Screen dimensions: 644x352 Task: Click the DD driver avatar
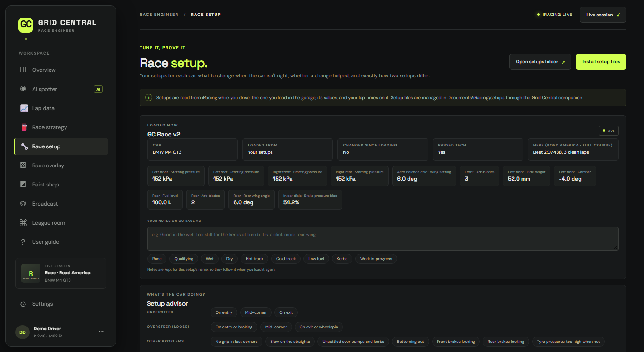click(22, 332)
